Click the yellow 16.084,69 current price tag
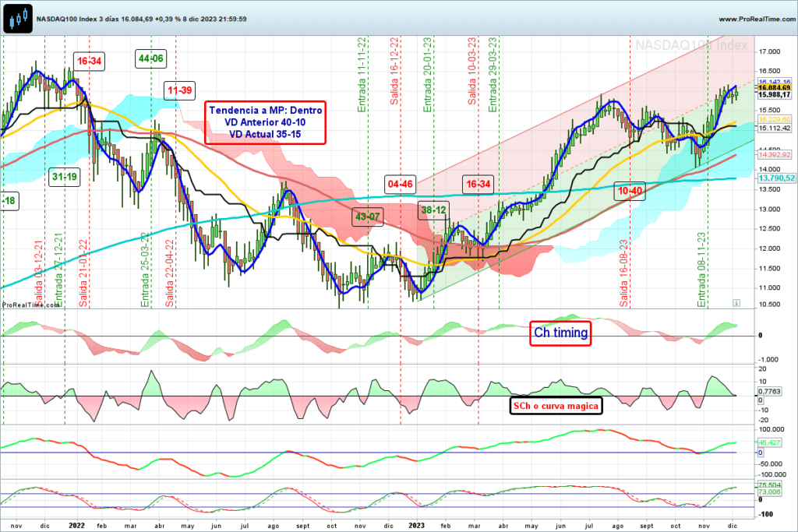Viewport: 798px width, 532px height. 774,88
